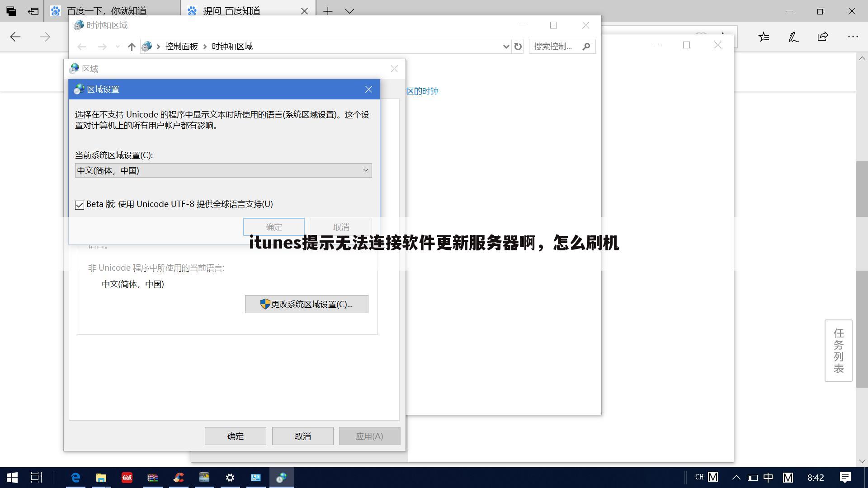
Task: Open browser favorites star-list icon
Action: point(764,37)
